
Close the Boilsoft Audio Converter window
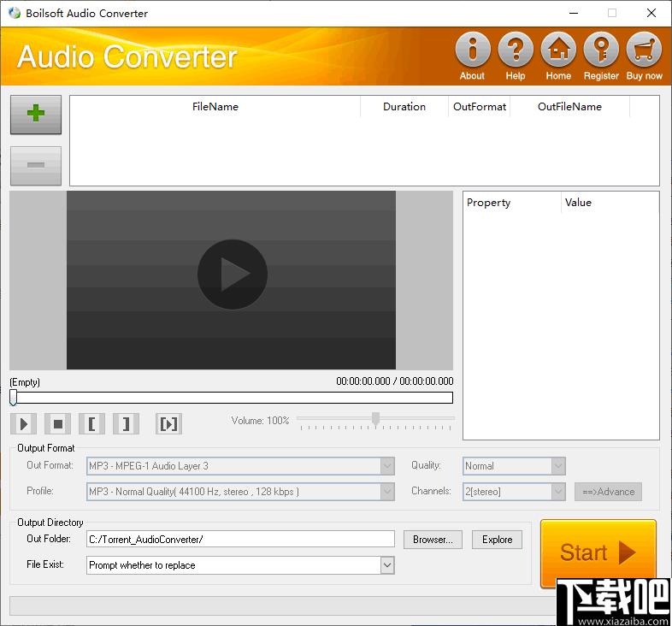tap(651, 13)
